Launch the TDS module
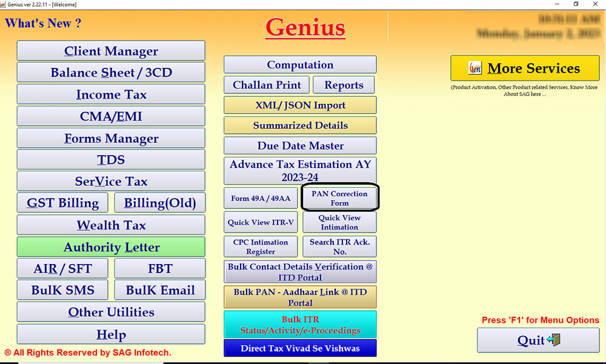Screen dimensions: 606x364 [111, 159]
